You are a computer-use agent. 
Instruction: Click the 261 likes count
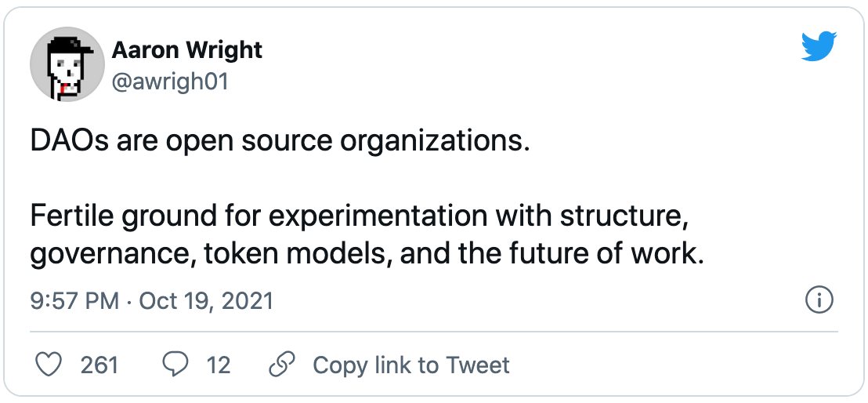99,365
